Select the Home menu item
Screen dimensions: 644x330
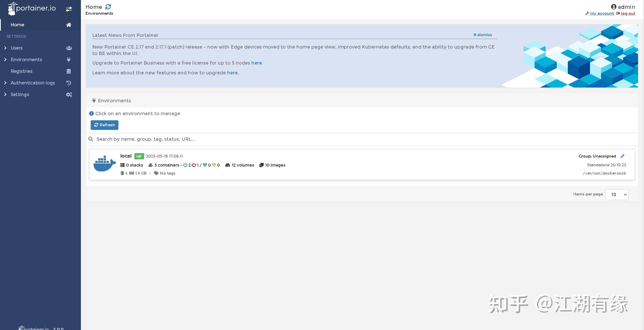[x=17, y=25]
